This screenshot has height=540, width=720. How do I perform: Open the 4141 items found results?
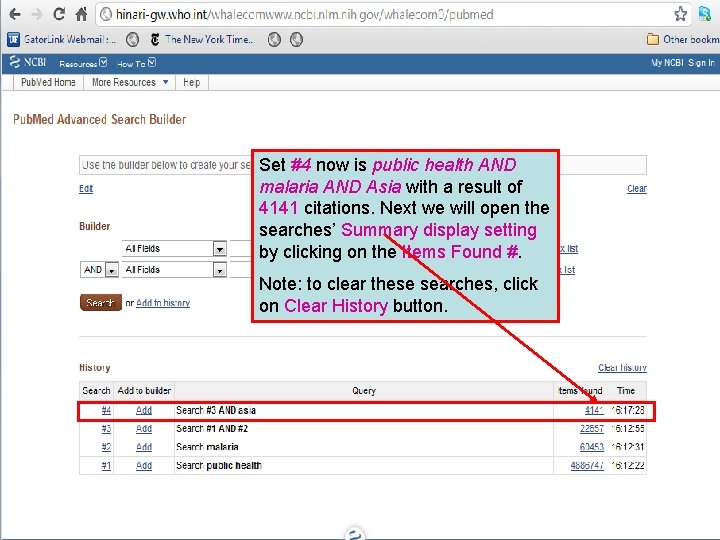[594, 410]
